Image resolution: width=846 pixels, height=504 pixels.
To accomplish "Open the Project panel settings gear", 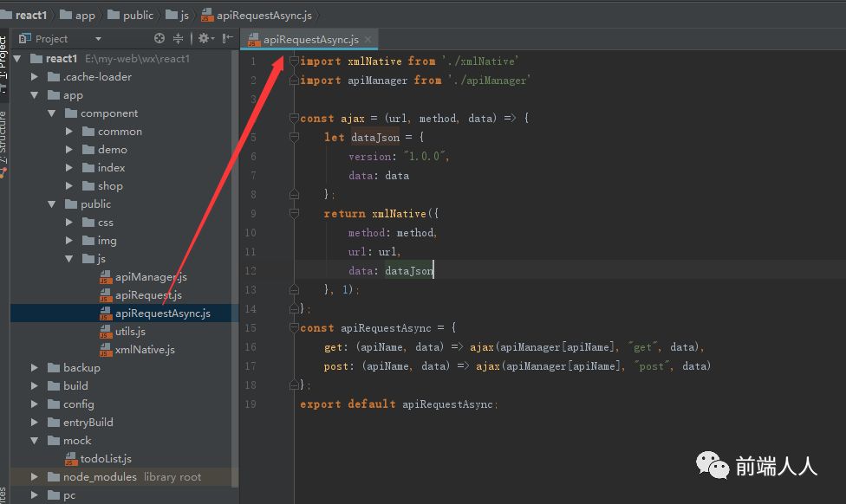I will point(203,38).
